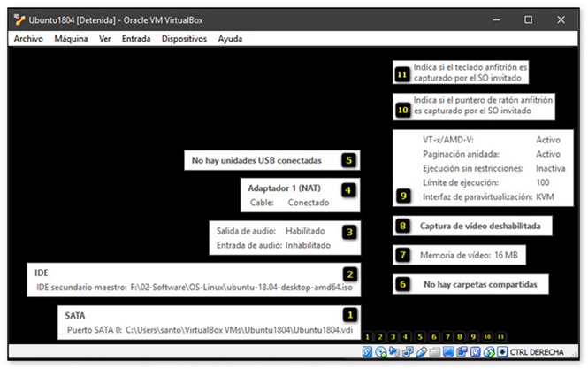Viewport: 588px width, 369px height.
Task: Open the Máquina menu
Action: (71, 39)
